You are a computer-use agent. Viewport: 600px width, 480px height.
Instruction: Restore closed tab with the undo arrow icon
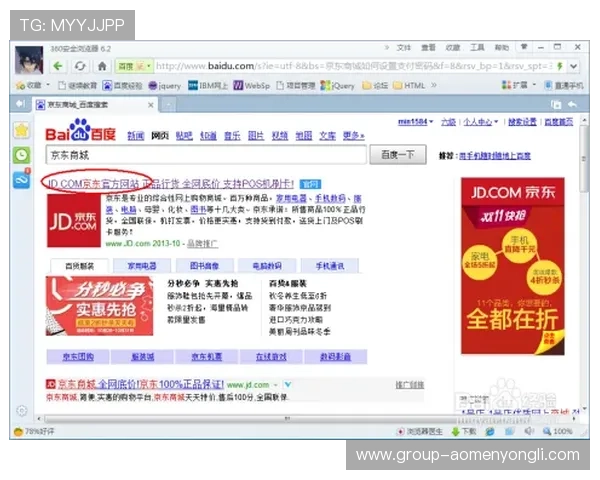[x=572, y=104]
